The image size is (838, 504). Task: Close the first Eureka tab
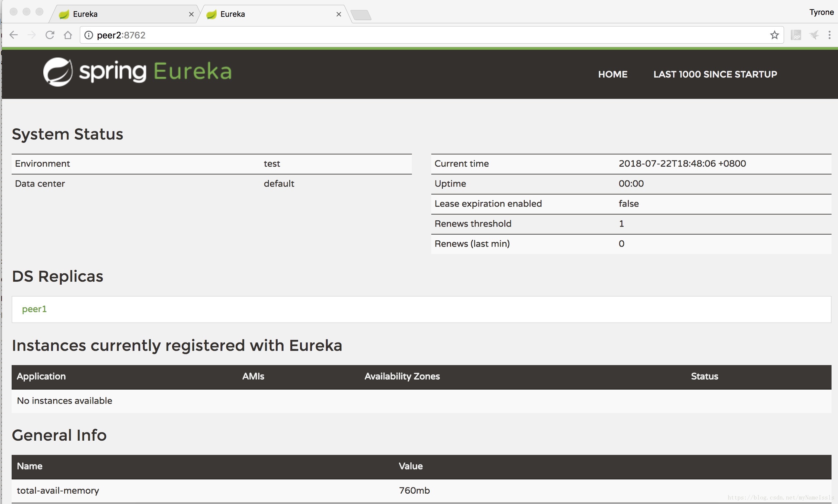(x=191, y=14)
